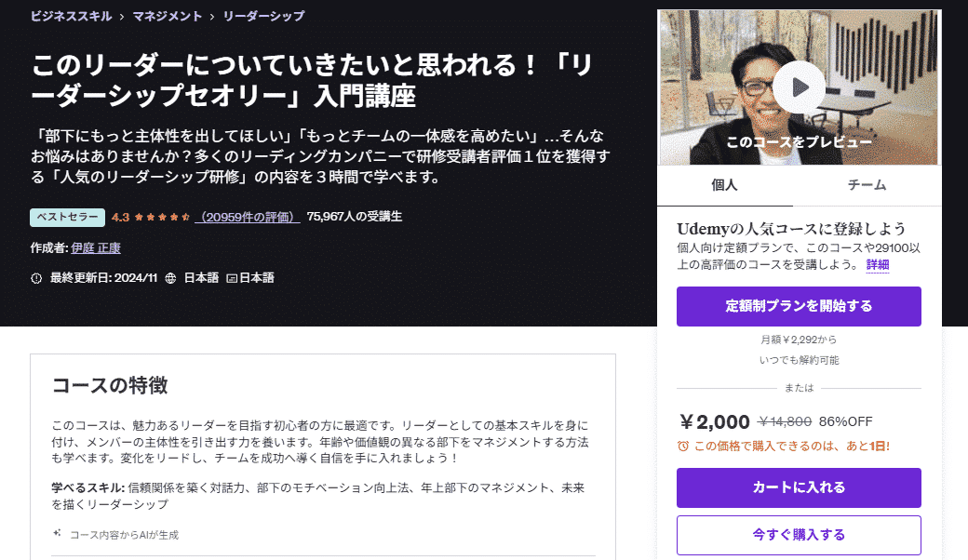The height and width of the screenshot is (560, 968).
Task: Select the 個人 tab
Action: [x=726, y=185]
